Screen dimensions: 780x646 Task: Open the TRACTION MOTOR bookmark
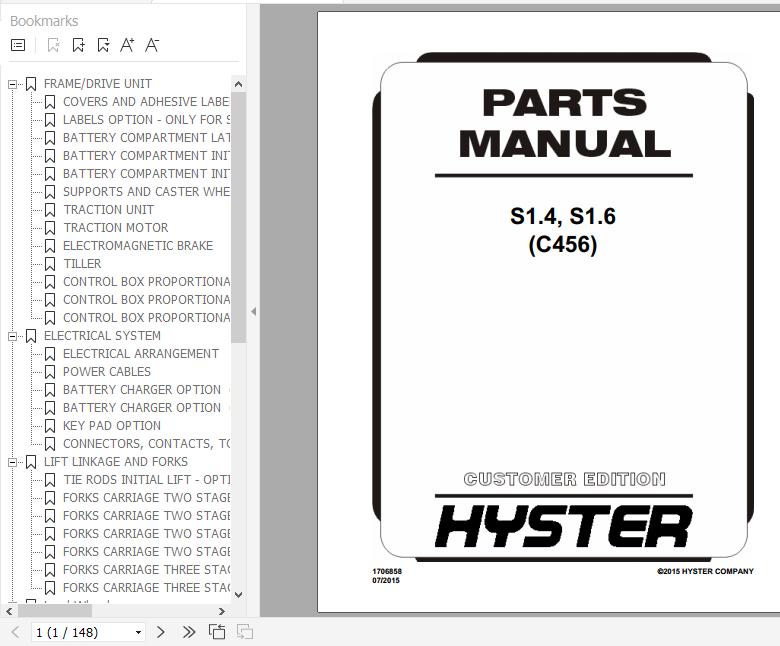115,228
